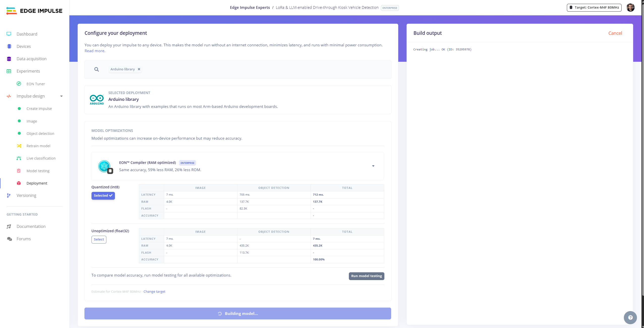The width and height of the screenshot is (644, 328).
Task: Click the Run model testing button
Action: [366, 276]
